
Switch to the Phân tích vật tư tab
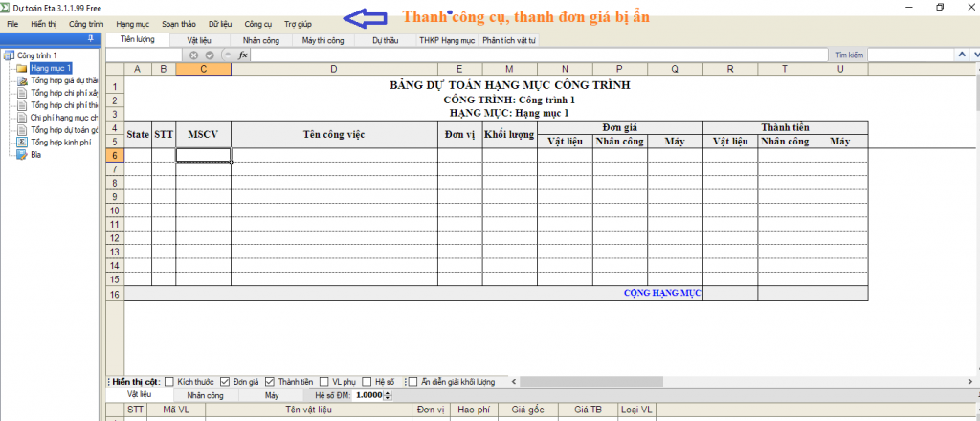(510, 40)
